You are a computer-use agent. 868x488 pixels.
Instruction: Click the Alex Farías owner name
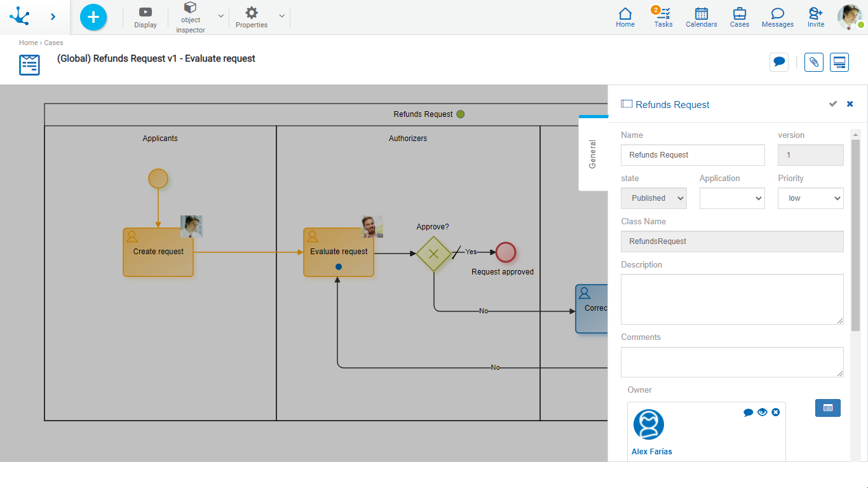pyautogui.click(x=651, y=452)
